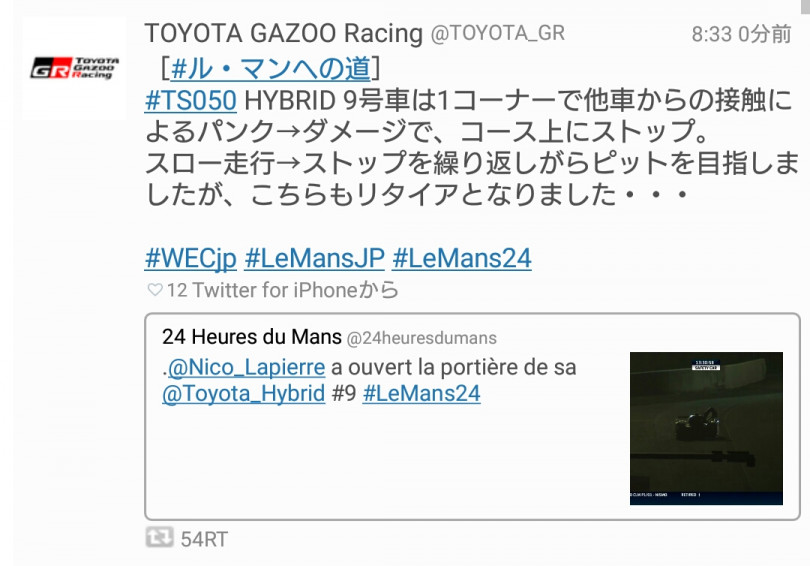Open the #LeMans24 hashtag in main tweet
Viewport: 810px width, 566px height.
click(462, 258)
